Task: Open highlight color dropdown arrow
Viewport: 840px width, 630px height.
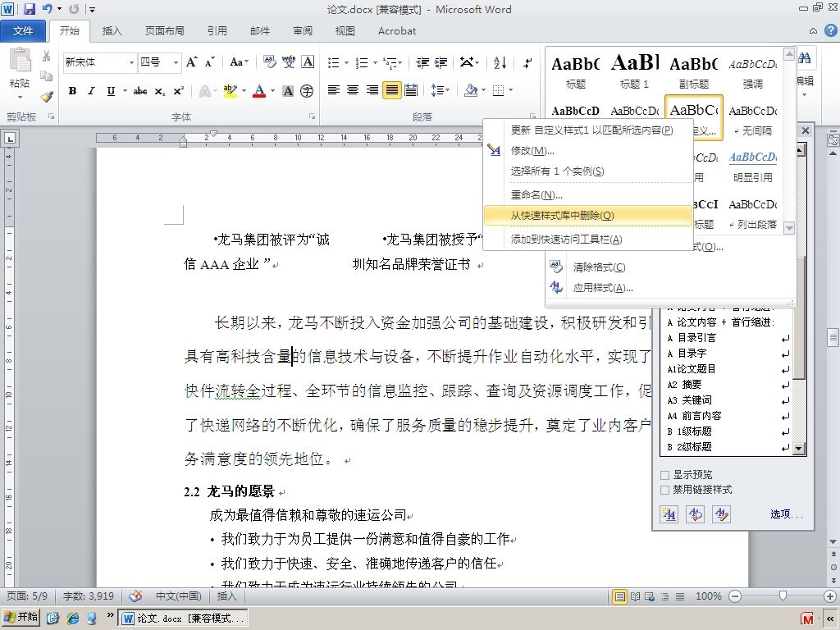Action: [244, 91]
